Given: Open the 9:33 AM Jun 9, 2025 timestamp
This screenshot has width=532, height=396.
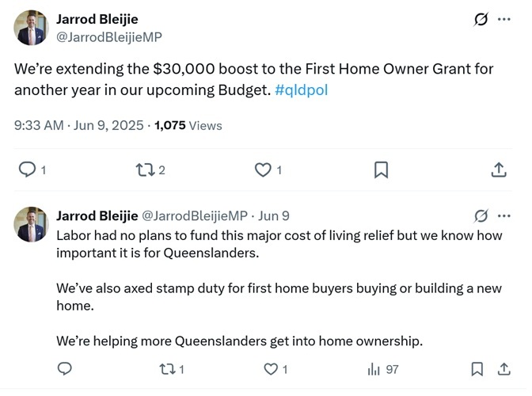Looking at the screenshot, I should [x=79, y=125].
